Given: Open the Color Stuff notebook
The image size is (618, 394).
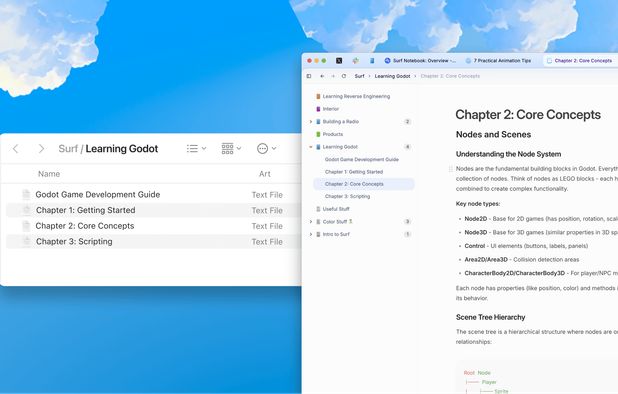Looking at the screenshot, I should coord(337,221).
